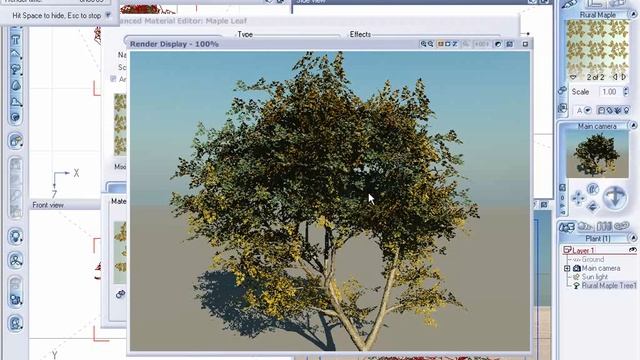Click the alpha channel icon in Render Display
Image resolution: width=640 pixels, height=360 pixels.
tap(448, 44)
